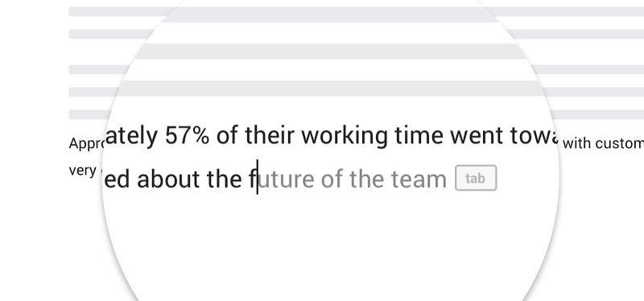
Task: Click the small word "very" on the left
Action: click(83, 171)
